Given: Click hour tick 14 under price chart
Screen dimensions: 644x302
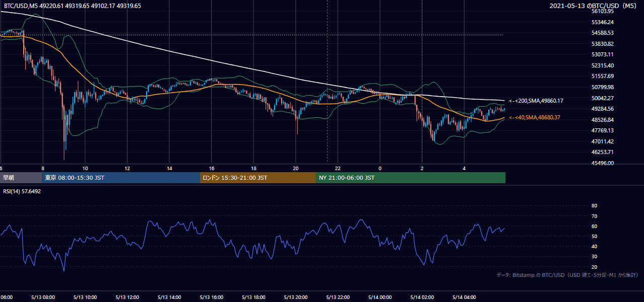Looking at the screenshot, I should (169, 169).
